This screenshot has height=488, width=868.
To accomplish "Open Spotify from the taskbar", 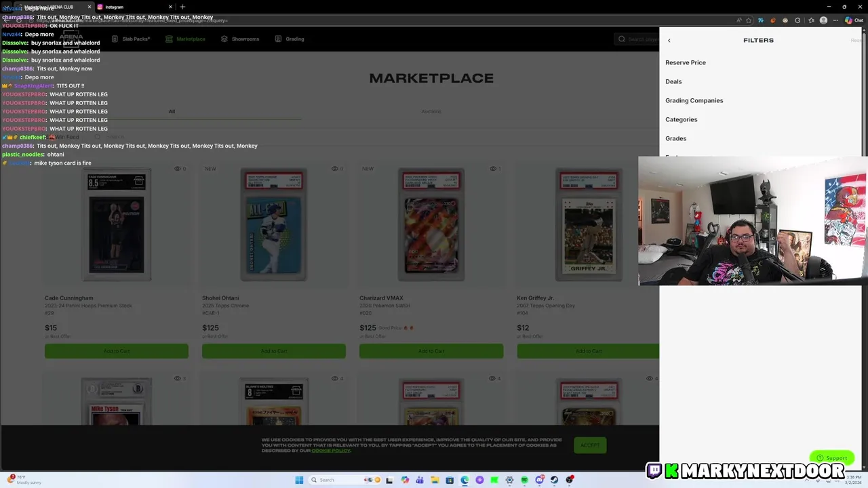I will [x=524, y=480].
